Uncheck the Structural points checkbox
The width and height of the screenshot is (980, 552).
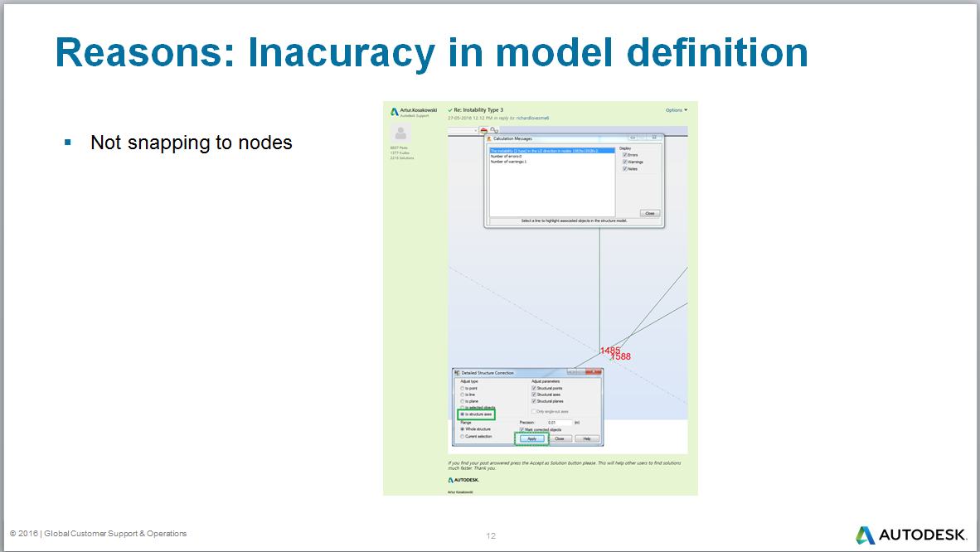pyautogui.click(x=534, y=388)
